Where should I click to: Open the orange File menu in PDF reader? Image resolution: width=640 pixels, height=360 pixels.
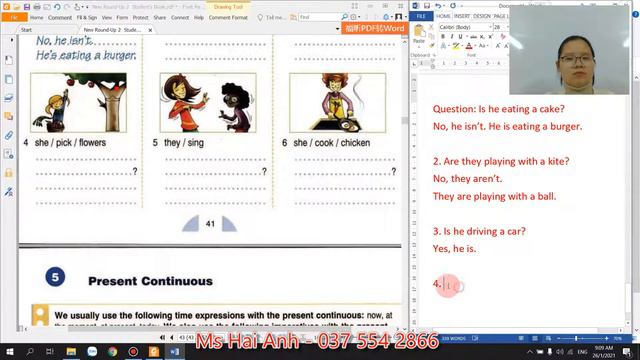coord(14,18)
